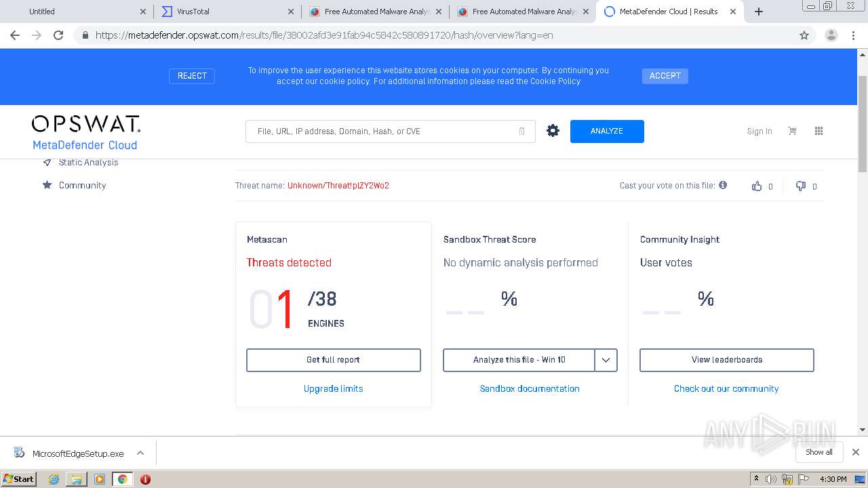Open Internet Explorer from the taskbar
The image size is (868, 488).
click(54, 479)
